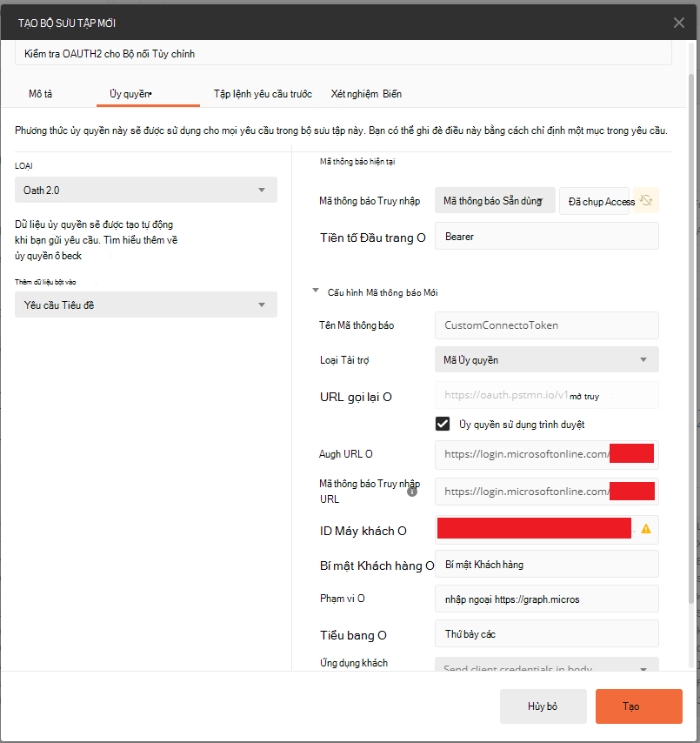The width and height of the screenshot is (700, 743).
Task: Click the vertical scrollbar of the dialog
Action: click(x=691, y=338)
